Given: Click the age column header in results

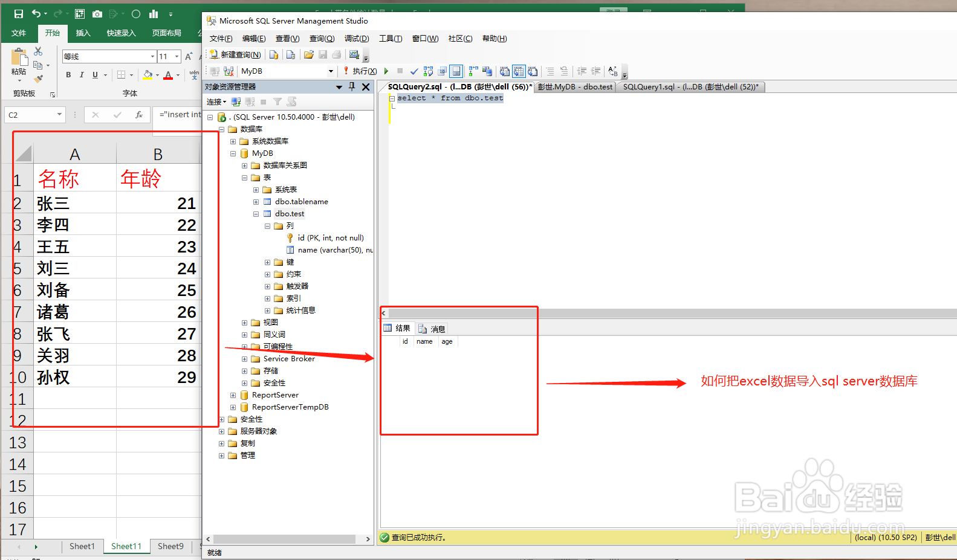Looking at the screenshot, I should tap(447, 342).
